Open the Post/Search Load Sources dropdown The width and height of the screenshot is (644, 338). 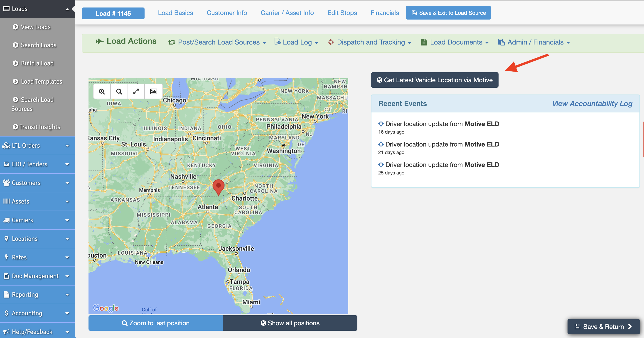[x=219, y=42]
